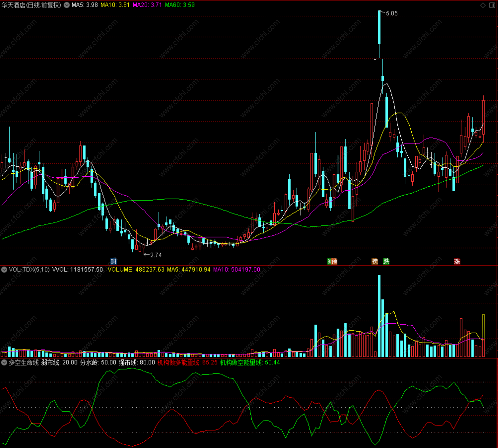This screenshot has height=448, width=498.
Task: Click the volume MA10: 504197.00 label
Action: coord(237,269)
